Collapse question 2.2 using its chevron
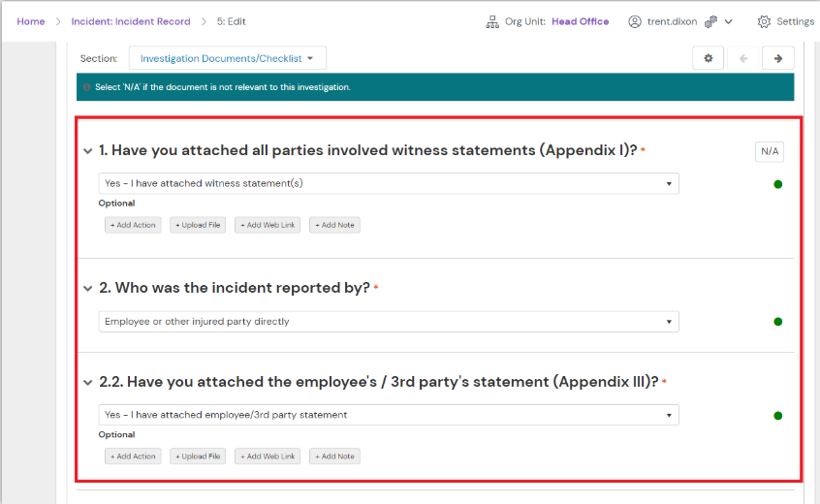Screen dimensions: 820x504 point(87,382)
